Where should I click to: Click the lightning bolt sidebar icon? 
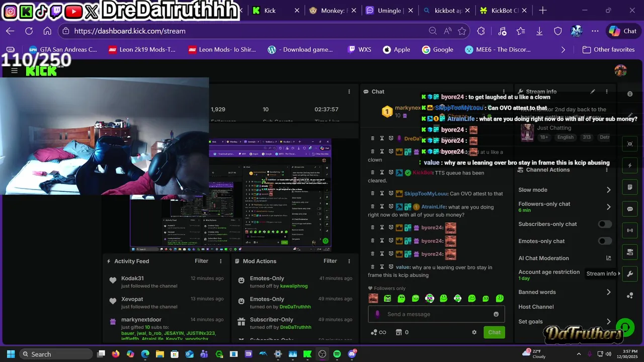click(630, 165)
